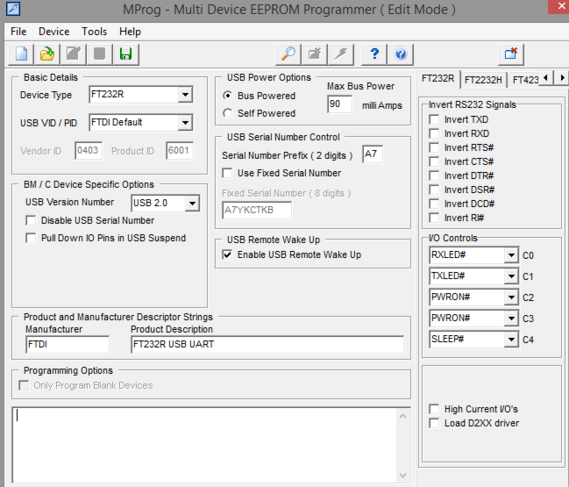Click the erase device toolbar icon
Image resolution: width=569 pixels, height=487 pixels.
click(314, 54)
